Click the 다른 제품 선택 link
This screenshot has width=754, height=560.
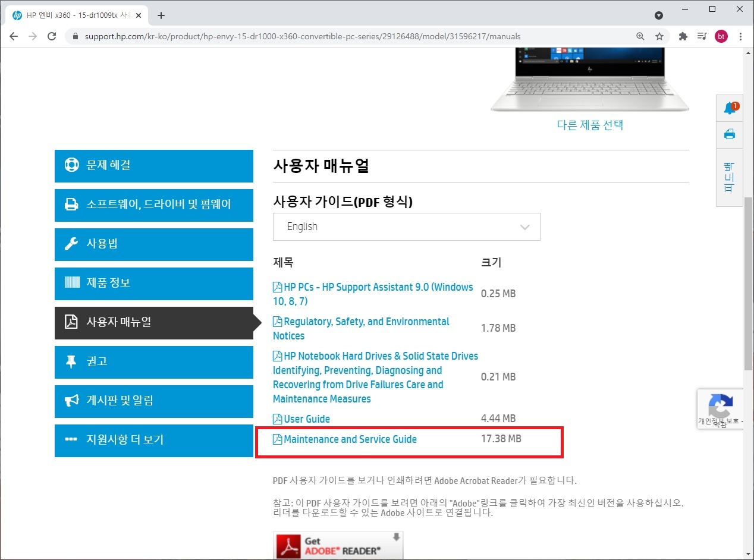coord(590,125)
